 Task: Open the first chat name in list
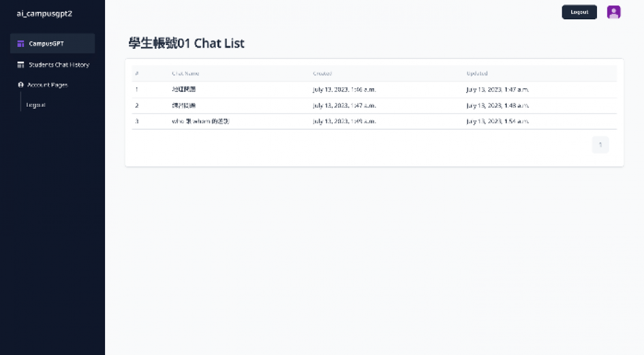pos(182,89)
